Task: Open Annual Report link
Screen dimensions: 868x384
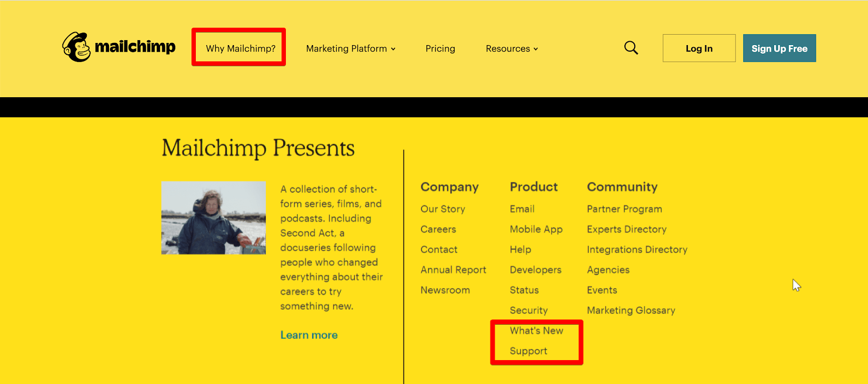Action: (453, 270)
